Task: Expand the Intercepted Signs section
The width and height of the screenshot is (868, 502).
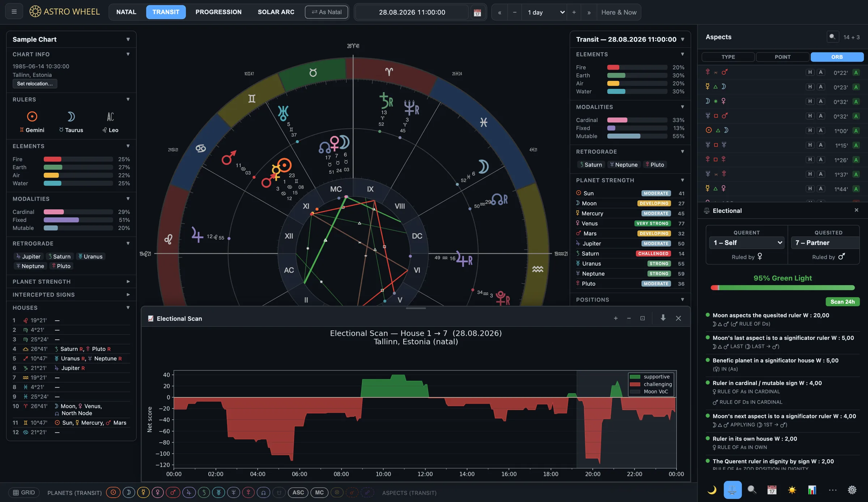Action: tap(71, 295)
